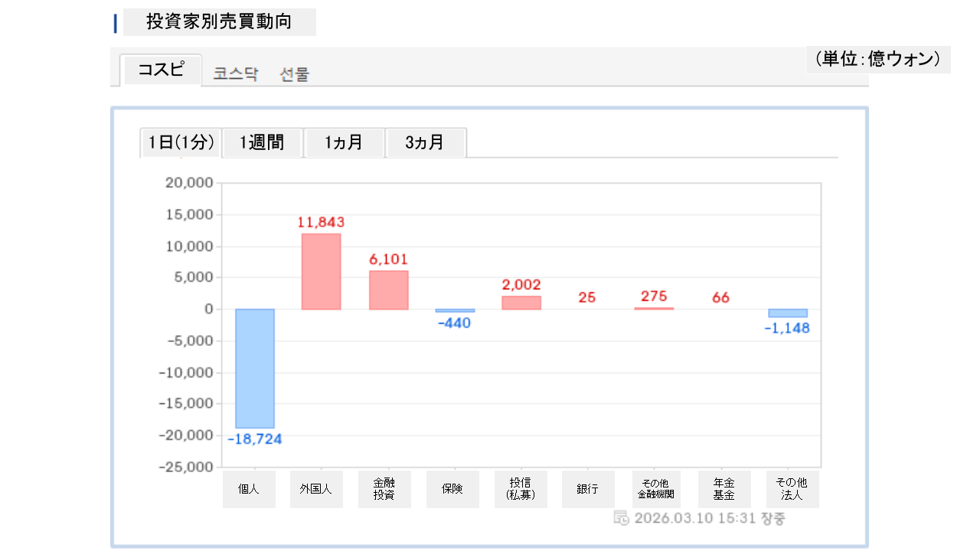The width and height of the screenshot is (980, 551).
Task: Open the 선물 tab
Action: (x=295, y=74)
